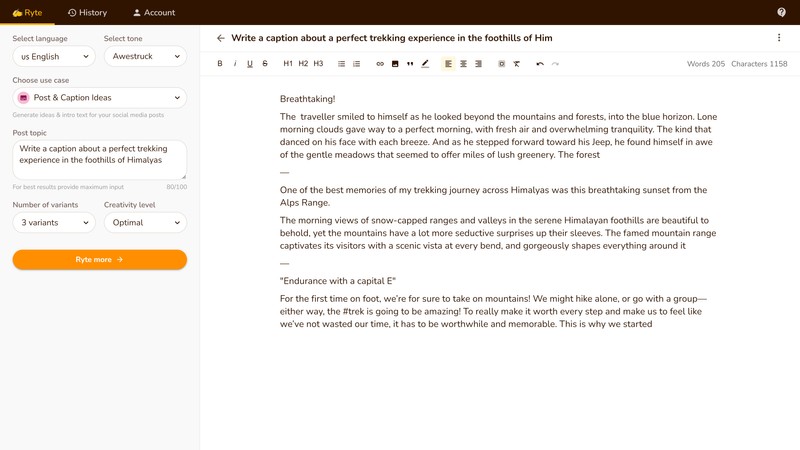Insert an image into the document
This screenshot has width=800, height=450.
click(x=395, y=64)
